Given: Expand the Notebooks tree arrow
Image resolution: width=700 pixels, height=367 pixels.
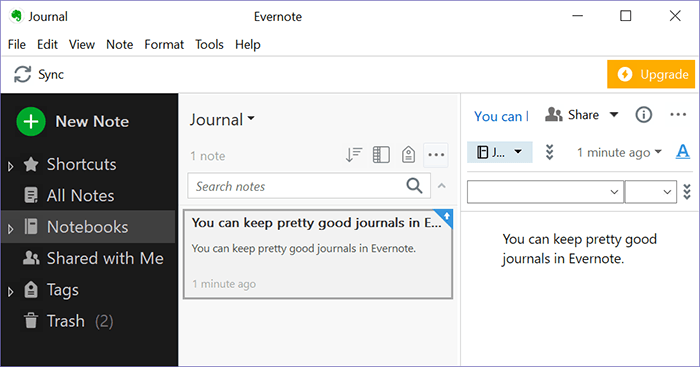Looking at the screenshot, I should coord(10,229).
